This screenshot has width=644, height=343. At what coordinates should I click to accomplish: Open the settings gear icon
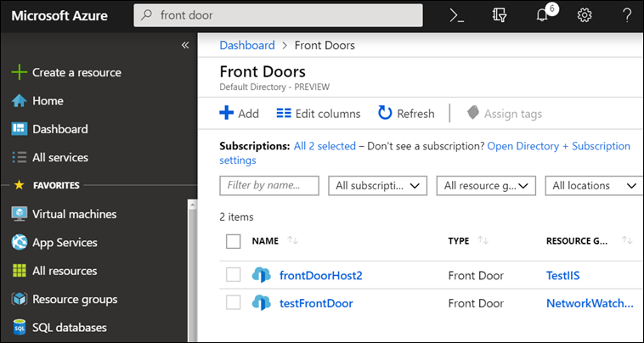pyautogui.click(x=585, y=15)
